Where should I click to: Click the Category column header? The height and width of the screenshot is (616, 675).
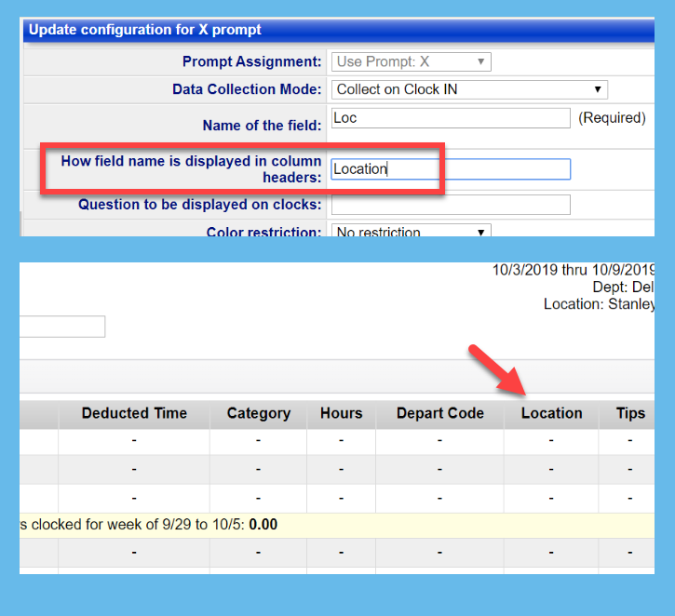[x=258, y=413]
